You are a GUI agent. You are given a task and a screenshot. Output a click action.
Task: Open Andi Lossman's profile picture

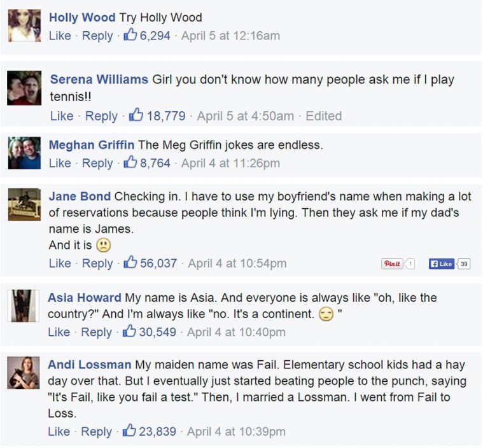24,373
